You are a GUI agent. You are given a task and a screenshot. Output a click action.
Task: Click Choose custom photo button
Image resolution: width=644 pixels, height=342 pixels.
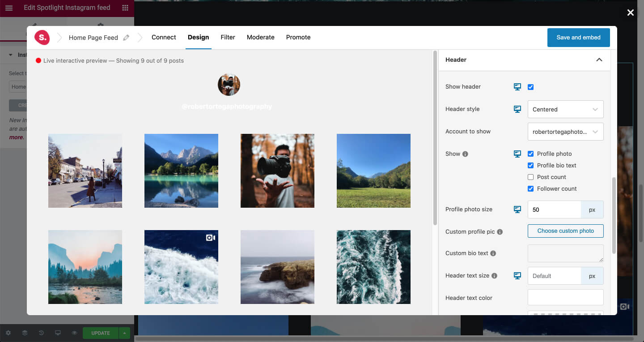[x=566, y=231]
